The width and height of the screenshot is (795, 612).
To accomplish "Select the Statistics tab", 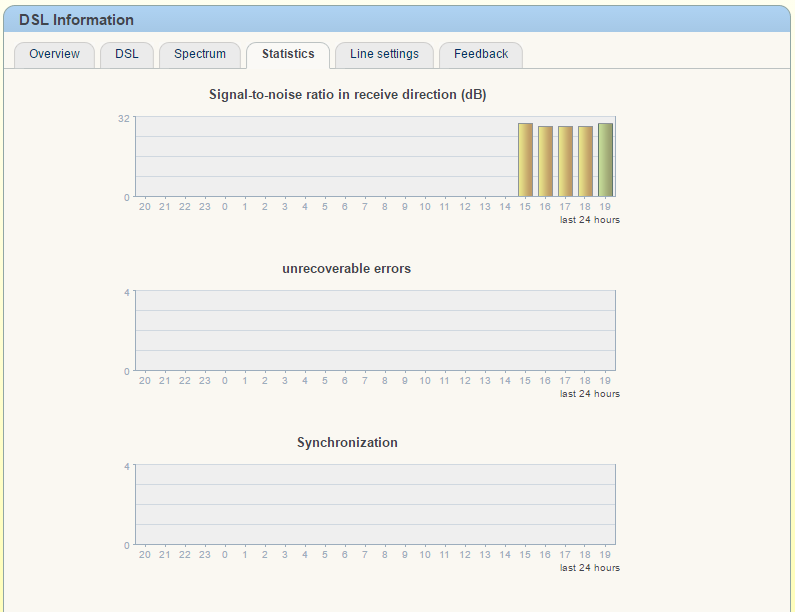I will click(288, 54).
